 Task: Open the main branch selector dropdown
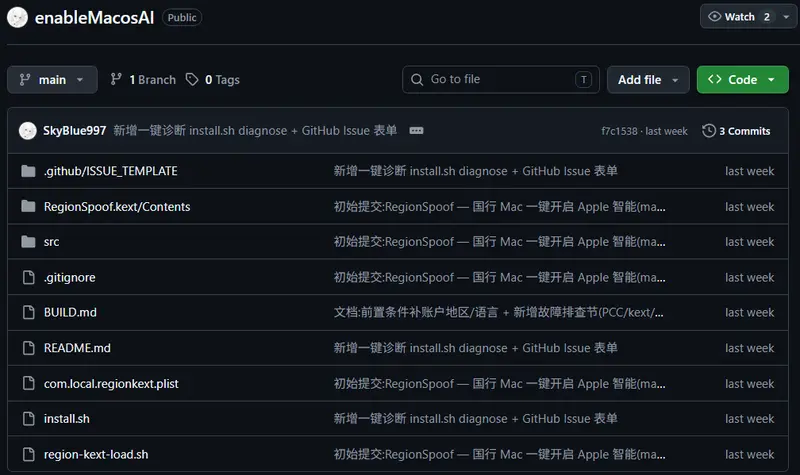coord(53,80)
